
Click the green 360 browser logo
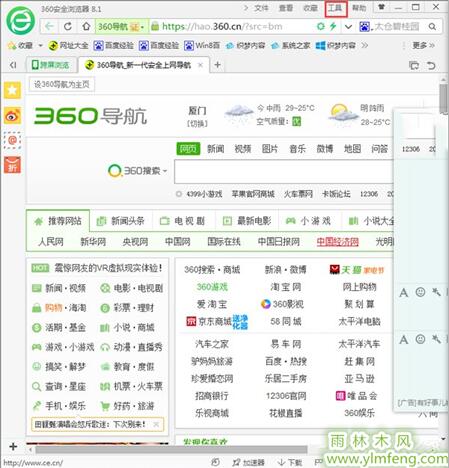[x=21, y=21]
